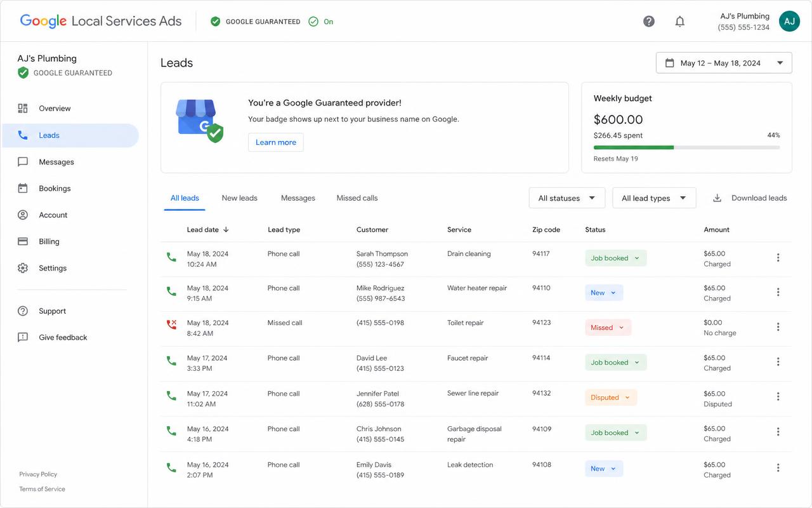Switch to the Missed calls tab

(x=357, y=198)
